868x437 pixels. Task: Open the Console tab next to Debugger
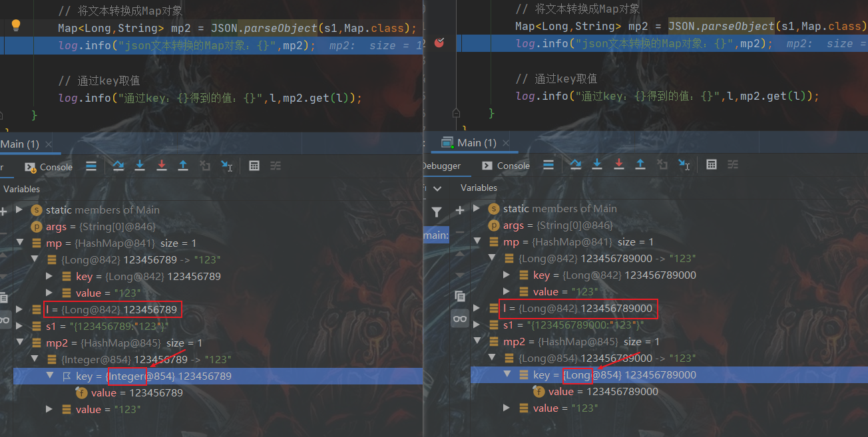click(506, 166)
